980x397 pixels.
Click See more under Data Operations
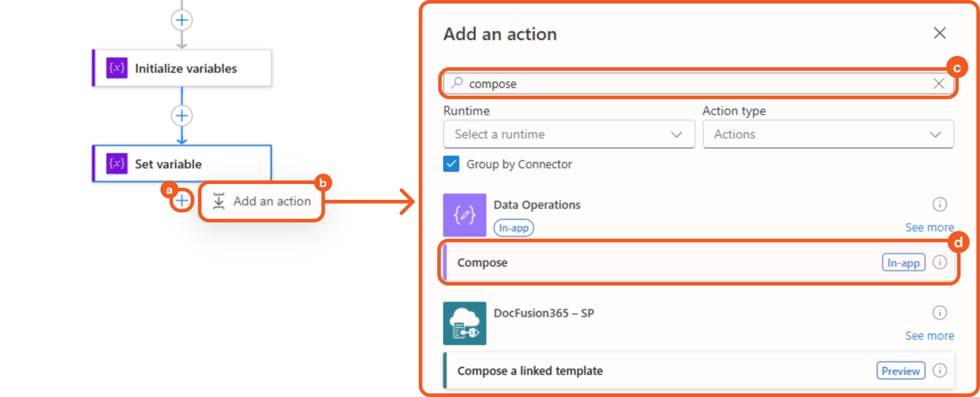coord(929,227)
